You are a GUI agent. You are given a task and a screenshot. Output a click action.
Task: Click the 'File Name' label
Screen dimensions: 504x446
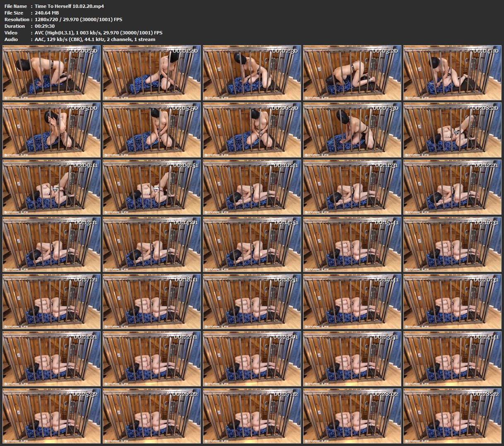point(16,6)
